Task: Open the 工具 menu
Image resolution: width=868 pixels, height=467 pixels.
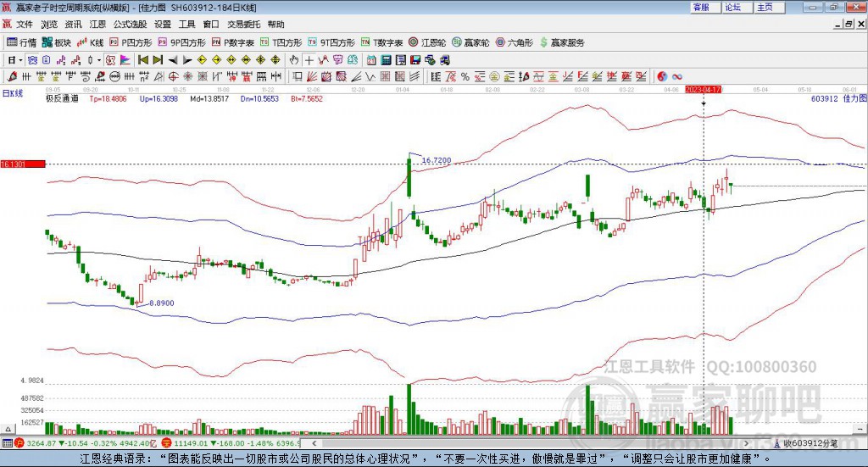Action: click(x=187, y=25)
